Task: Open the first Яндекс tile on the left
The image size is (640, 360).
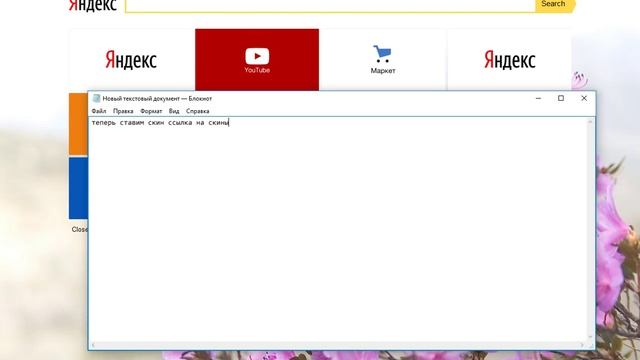Action: pyautogui.click(x=131, y=60)
